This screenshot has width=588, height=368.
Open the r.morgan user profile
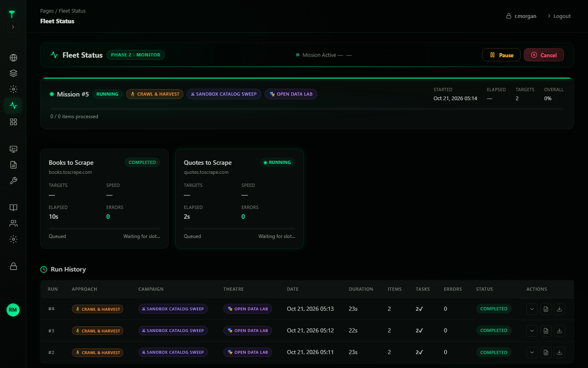coord(521,16)
